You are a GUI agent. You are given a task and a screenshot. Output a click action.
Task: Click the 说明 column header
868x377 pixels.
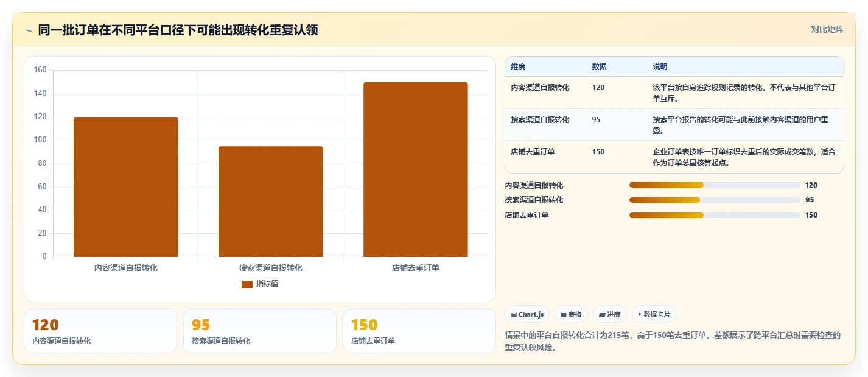[660, 67]
